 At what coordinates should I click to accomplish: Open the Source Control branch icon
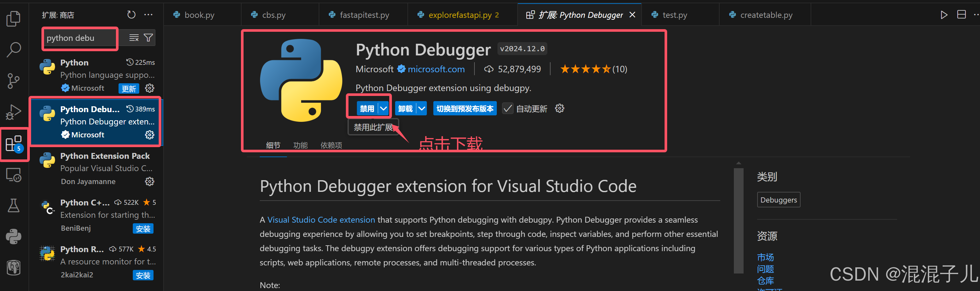[x=14, y=81]
